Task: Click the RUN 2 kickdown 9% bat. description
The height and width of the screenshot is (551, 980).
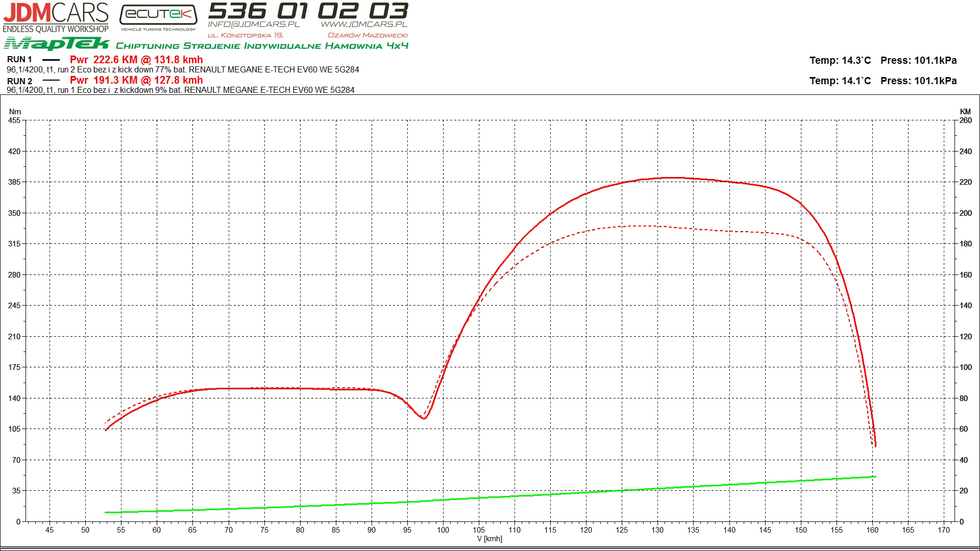Action: coord(180,90)
